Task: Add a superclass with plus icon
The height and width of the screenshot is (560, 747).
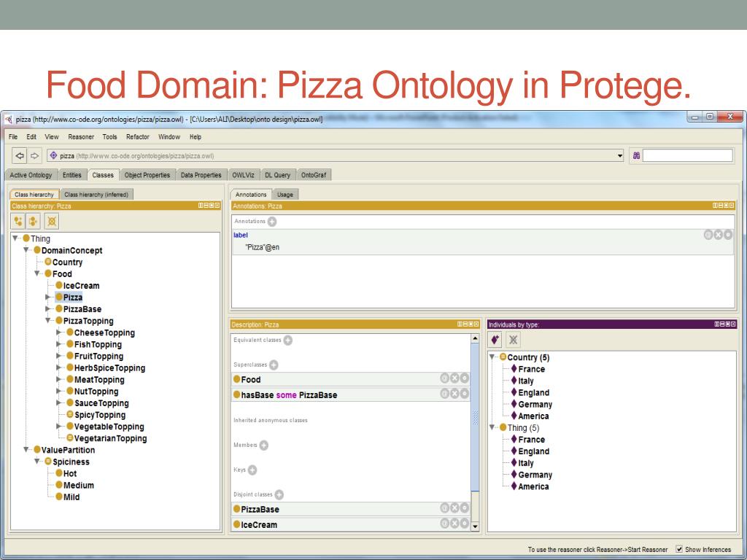Action: (x=274, y=365)
